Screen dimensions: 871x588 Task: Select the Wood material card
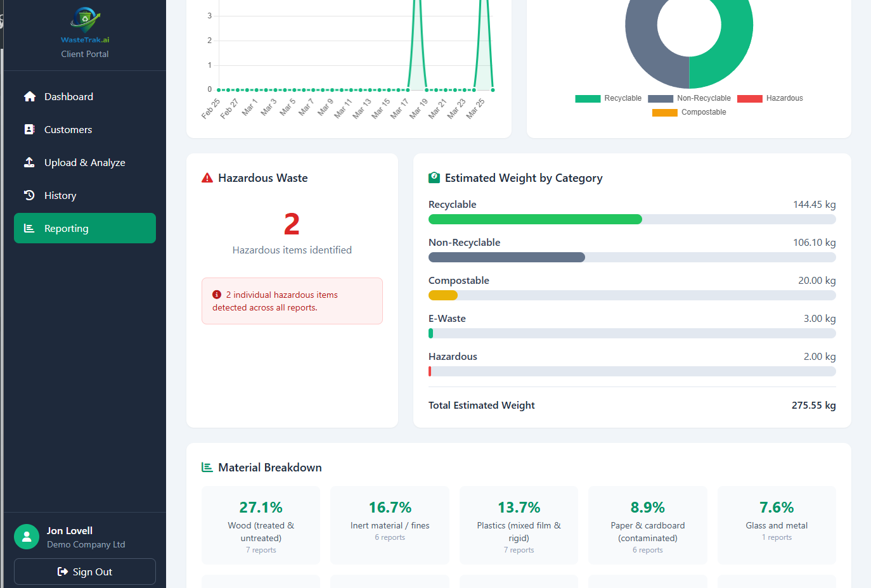(x=261, y=525)
